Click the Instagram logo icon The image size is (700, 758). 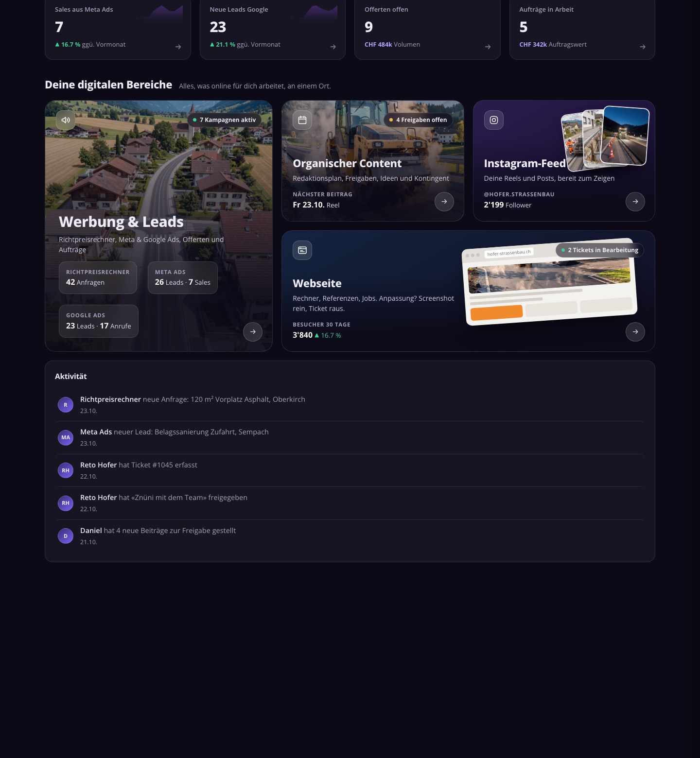pyautogui.click(x=494, y=120)
